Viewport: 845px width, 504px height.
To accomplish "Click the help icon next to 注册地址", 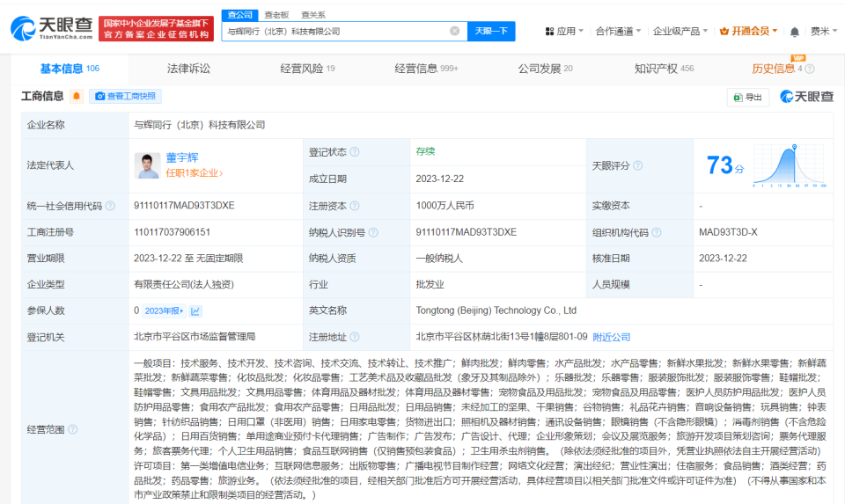I will click(x=355, y=337).
